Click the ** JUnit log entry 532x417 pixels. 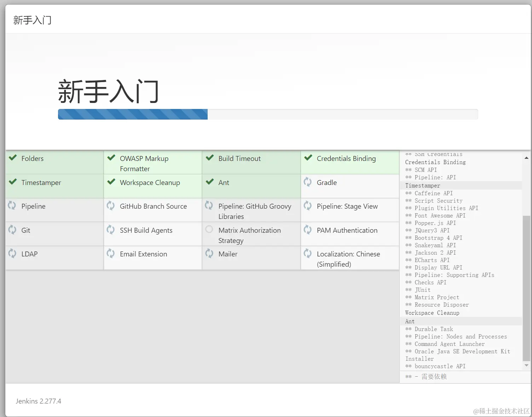coord(418,290)
